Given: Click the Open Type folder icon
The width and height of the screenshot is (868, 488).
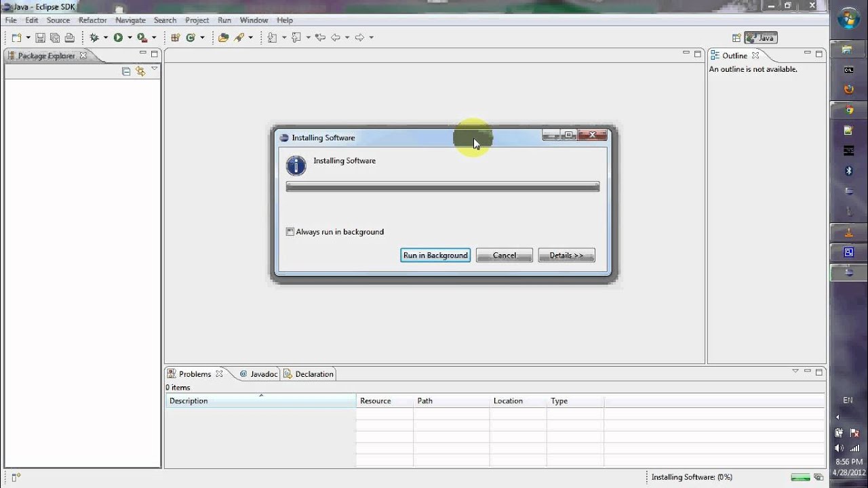Looking at the screenshot, I should click(x=223, y=38).
